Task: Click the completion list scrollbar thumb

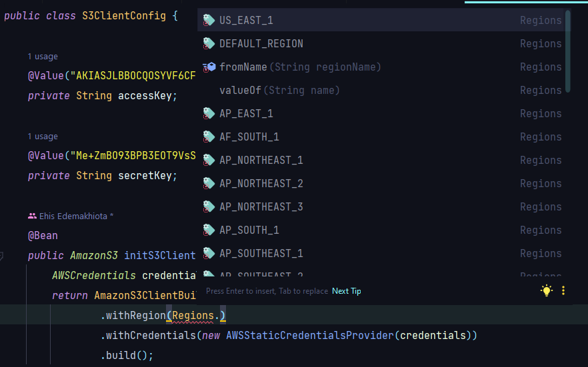Action: pos(568,51)
